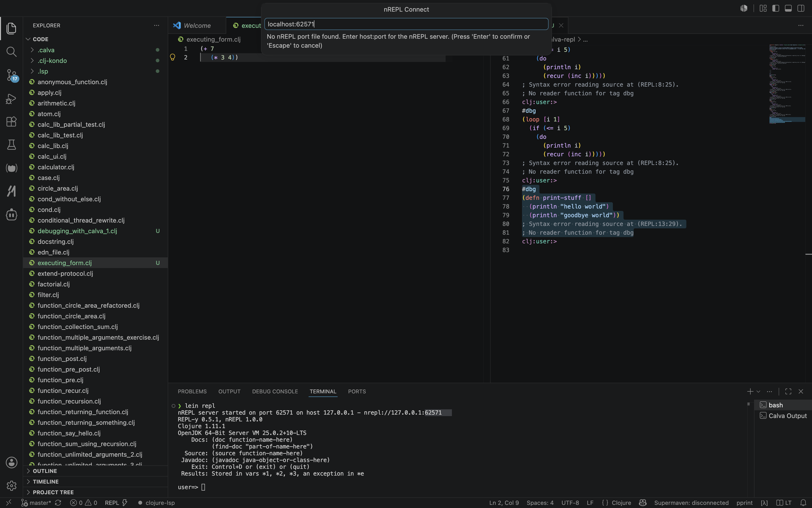The width and height of the screenshot is (812, 508).
Task: Toggle paredit mode [λ] indicator
Action: pyautogui.click(x=764, y=503)
